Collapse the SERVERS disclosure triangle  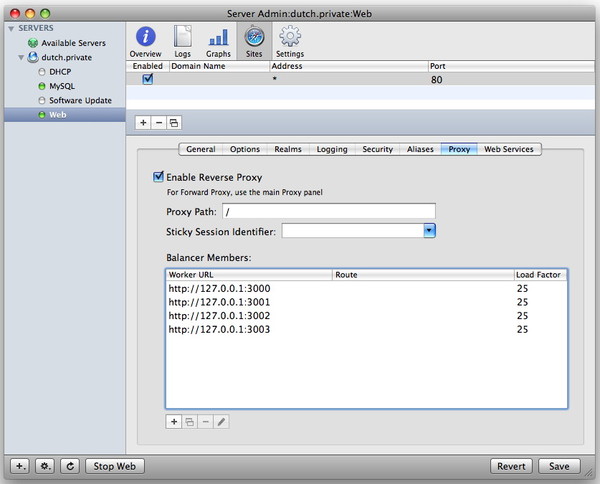point(11,29)
